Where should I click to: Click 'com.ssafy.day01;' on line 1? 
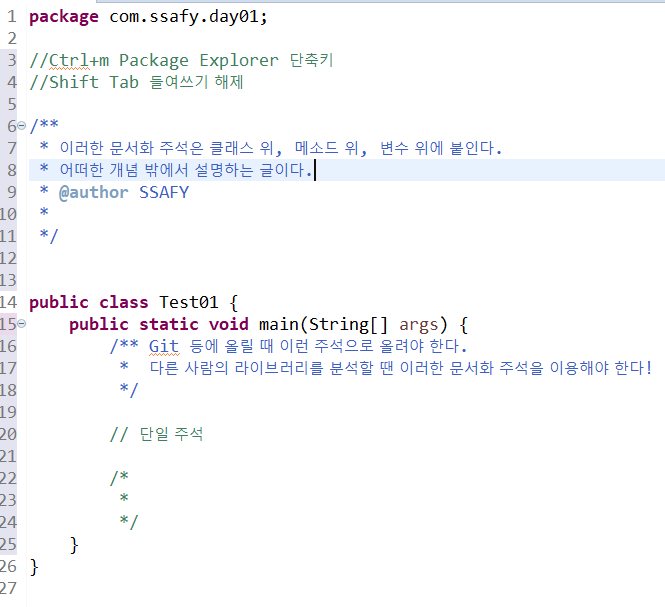(x=188, y=17)
